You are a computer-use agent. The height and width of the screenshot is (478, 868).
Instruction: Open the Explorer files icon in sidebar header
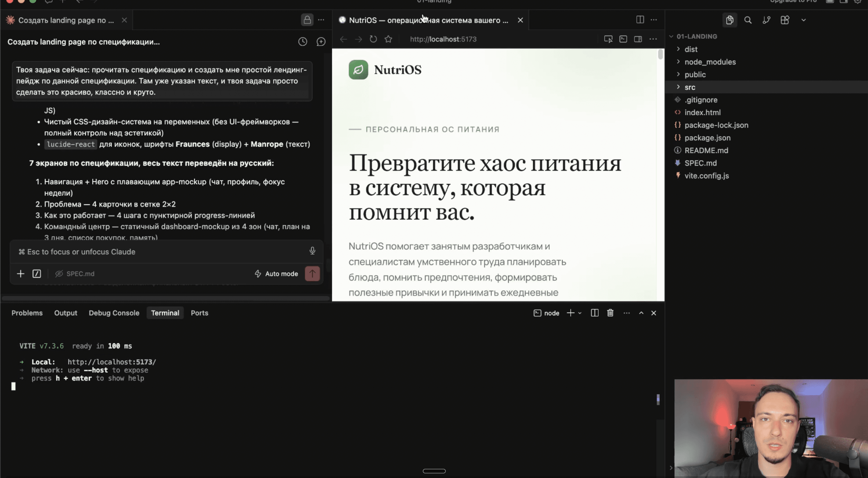coord(730,20)
